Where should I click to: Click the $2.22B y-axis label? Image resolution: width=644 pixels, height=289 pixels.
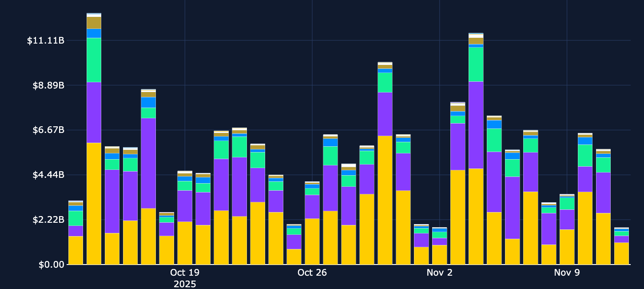tap(48, 220)
